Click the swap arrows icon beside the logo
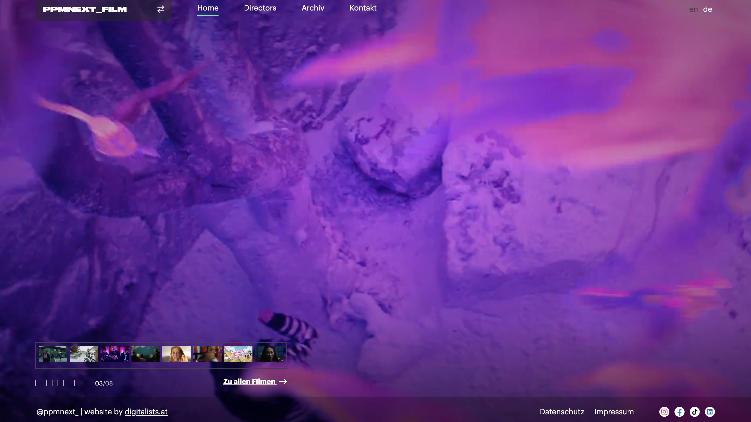The height and width of the screenshot is (422, 751). pyautogui.click(x=160, y=9)
